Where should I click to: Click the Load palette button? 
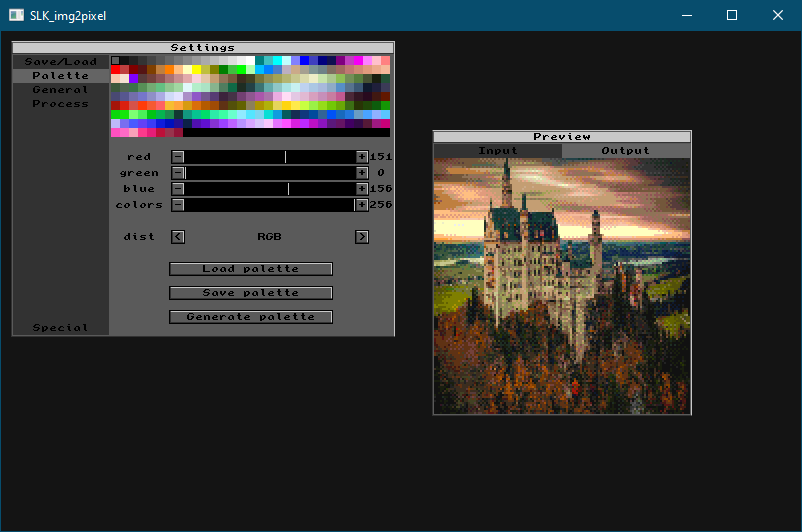[x=251, y=269]
